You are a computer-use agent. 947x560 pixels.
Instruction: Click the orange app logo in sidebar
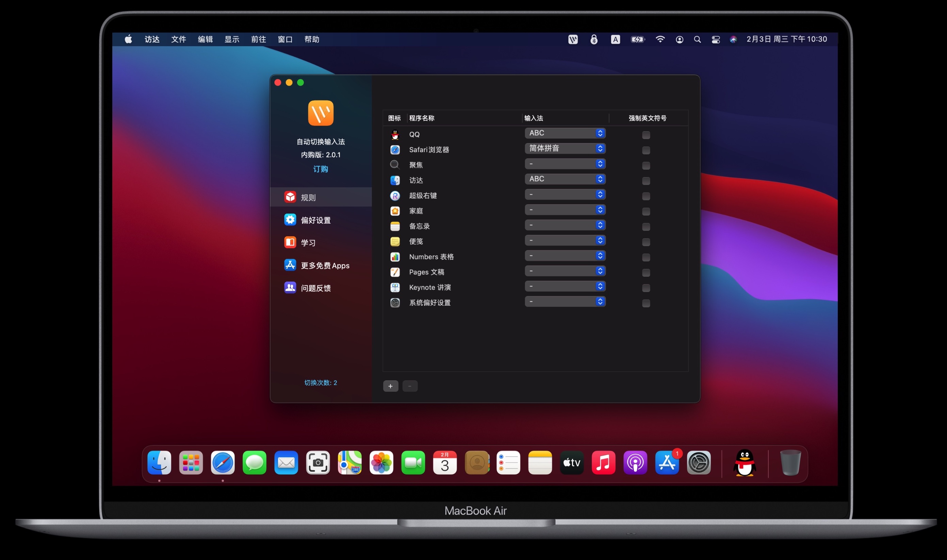coord(321,113)
